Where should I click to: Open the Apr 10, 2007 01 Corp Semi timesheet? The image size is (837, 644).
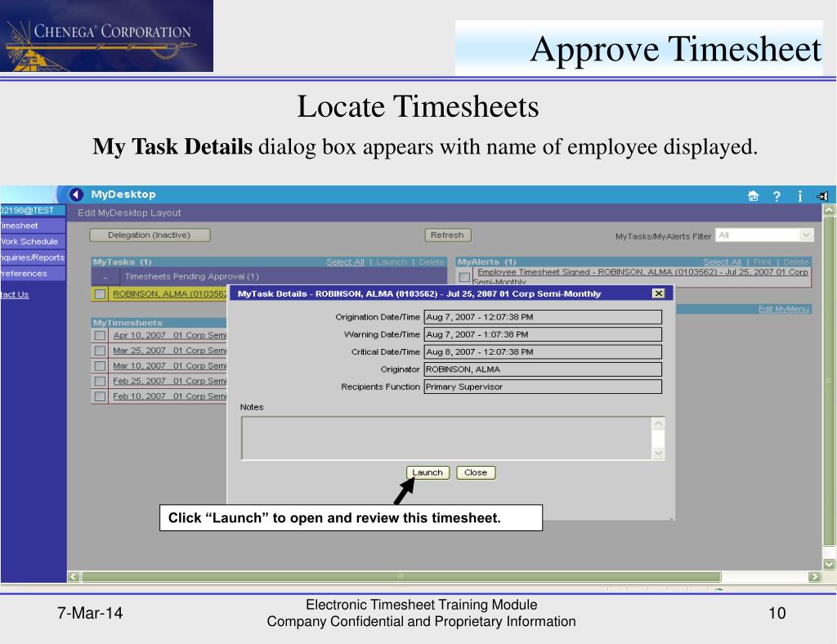pos(170,336)
